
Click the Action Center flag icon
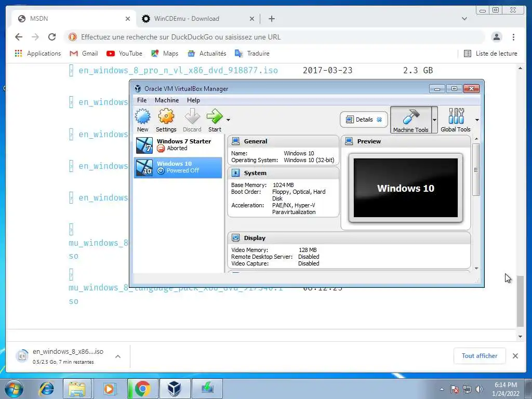point(455,389)
